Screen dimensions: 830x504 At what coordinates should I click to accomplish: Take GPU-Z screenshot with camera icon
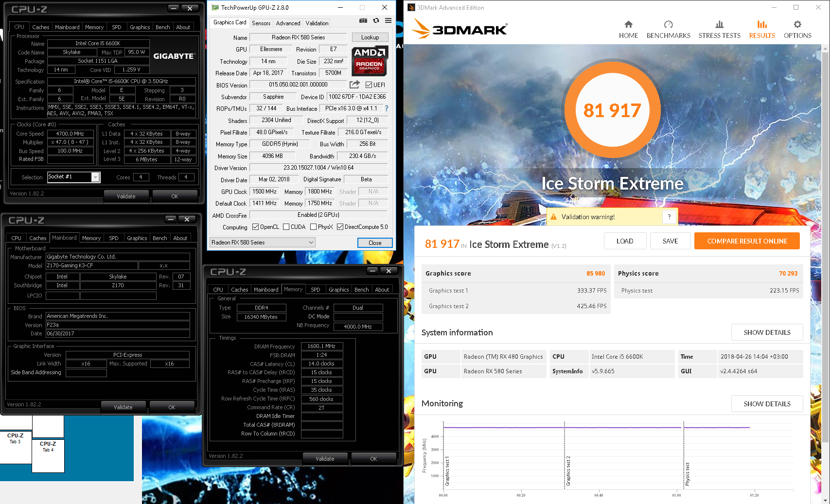pos(363,20)
